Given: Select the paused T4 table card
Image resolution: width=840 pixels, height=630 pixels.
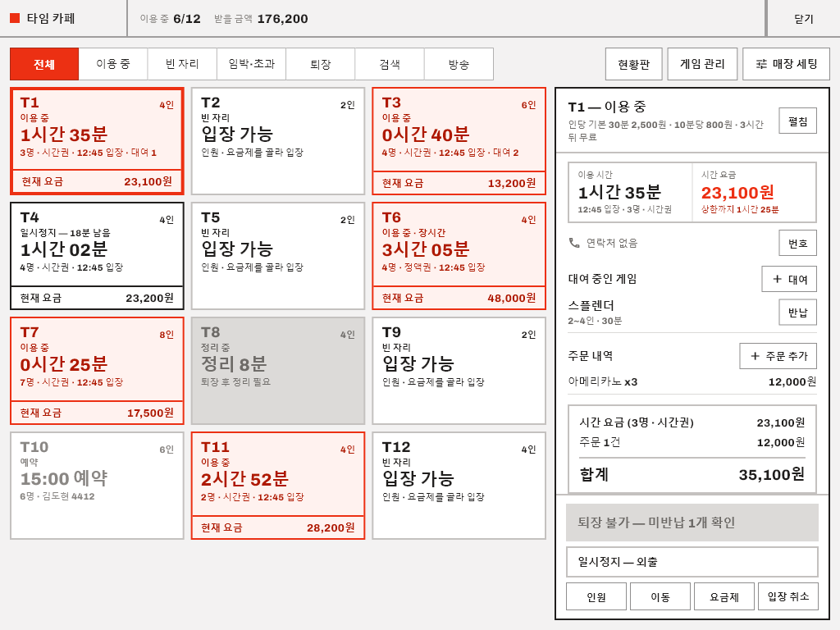Looking at the screenshot, I should click(97, 256).
